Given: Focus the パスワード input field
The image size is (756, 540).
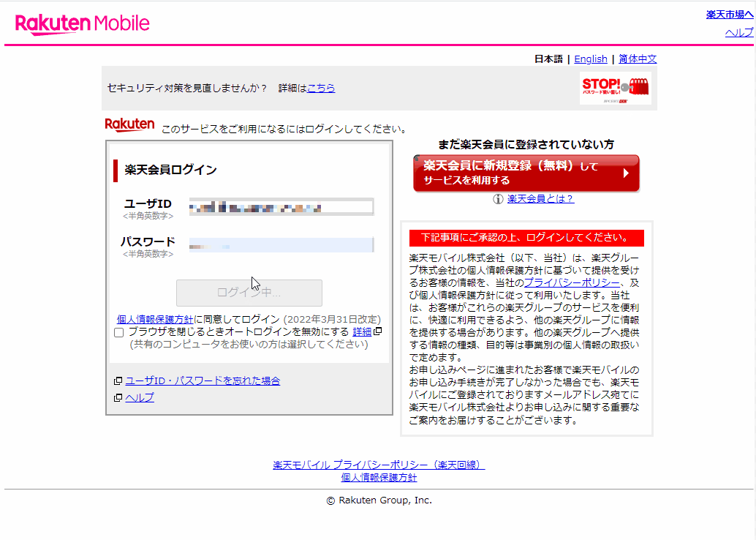Looking at the screenshot, I should [x=281, y=245].
